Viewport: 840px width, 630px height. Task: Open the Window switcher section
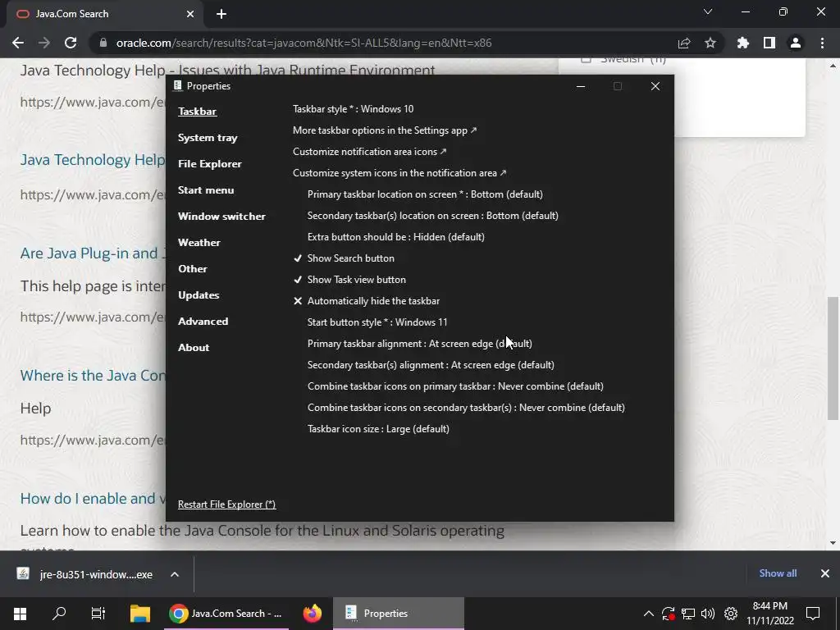tap(221, 217)
